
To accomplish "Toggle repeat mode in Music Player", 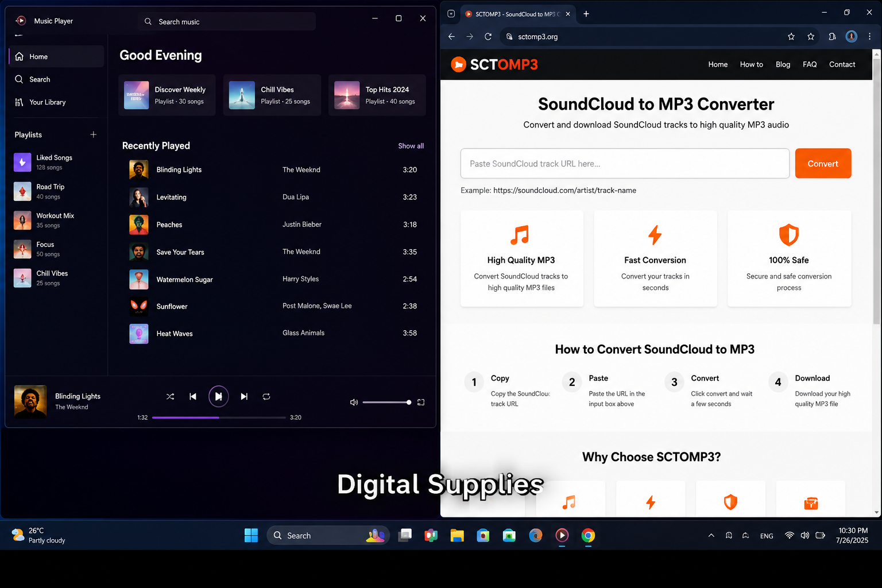I will coord(266,397).
